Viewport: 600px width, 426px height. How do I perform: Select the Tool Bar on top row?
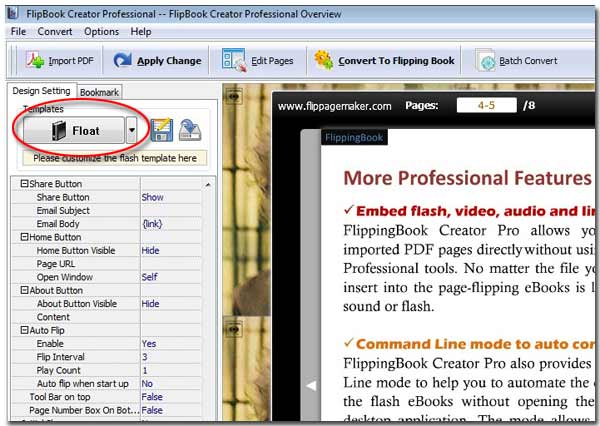point(106,397)
